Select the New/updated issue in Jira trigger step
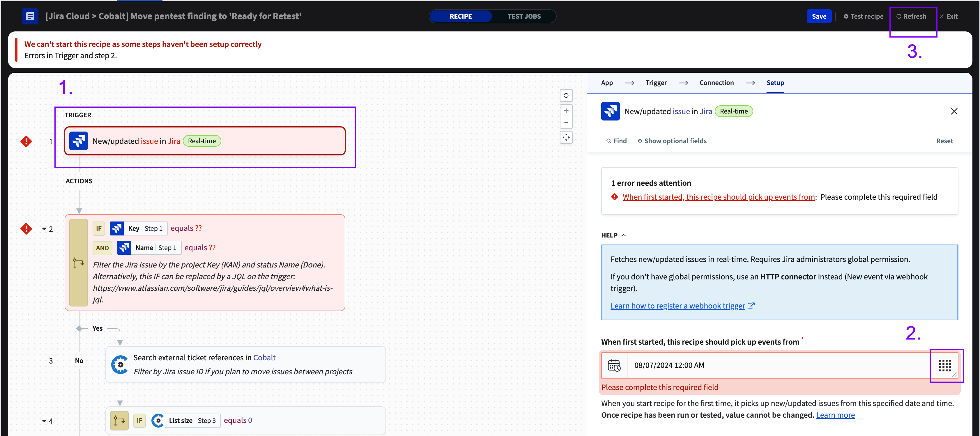 (205, 141)
